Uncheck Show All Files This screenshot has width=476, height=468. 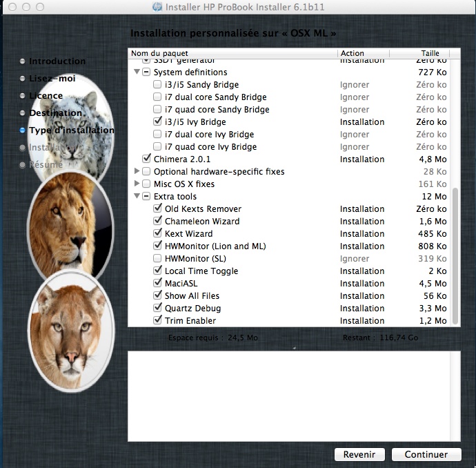click(157, 296)
